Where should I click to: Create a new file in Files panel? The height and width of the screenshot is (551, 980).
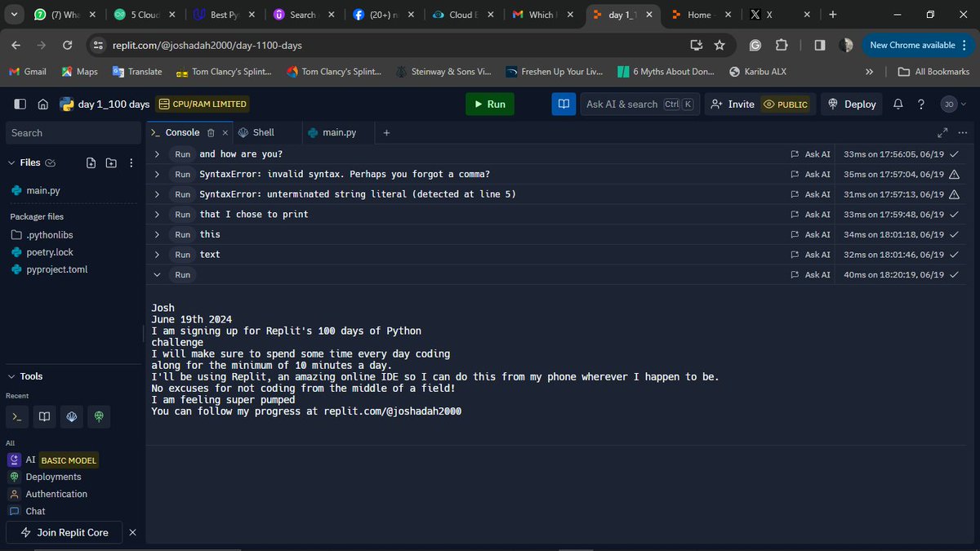pyautogui.click(x=91, y=162)
